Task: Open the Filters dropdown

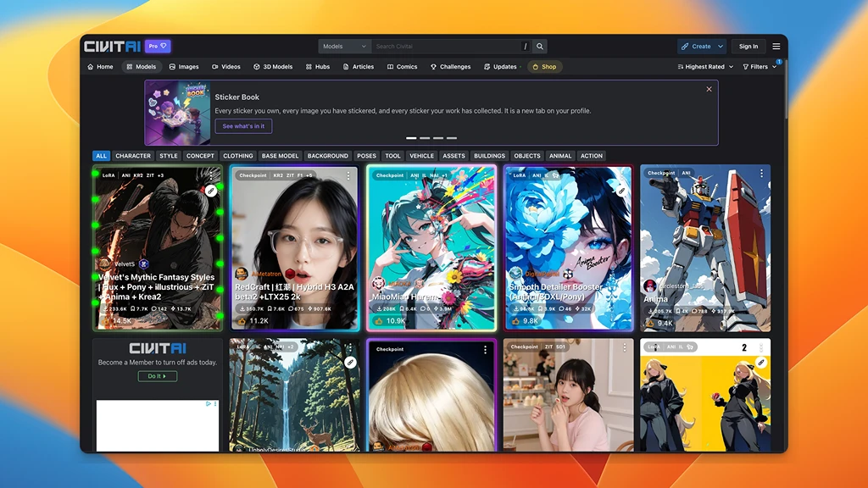Action: [759, 66]
